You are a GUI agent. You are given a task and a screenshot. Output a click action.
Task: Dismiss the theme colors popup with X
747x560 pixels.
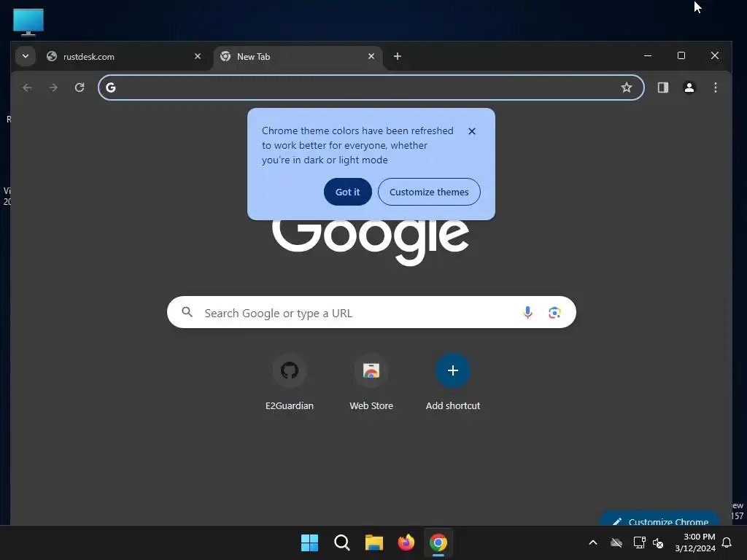[472, 131]
